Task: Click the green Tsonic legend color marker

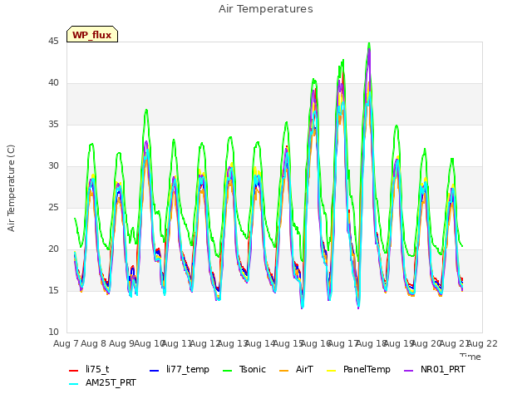Action: (x=227, y=371)
